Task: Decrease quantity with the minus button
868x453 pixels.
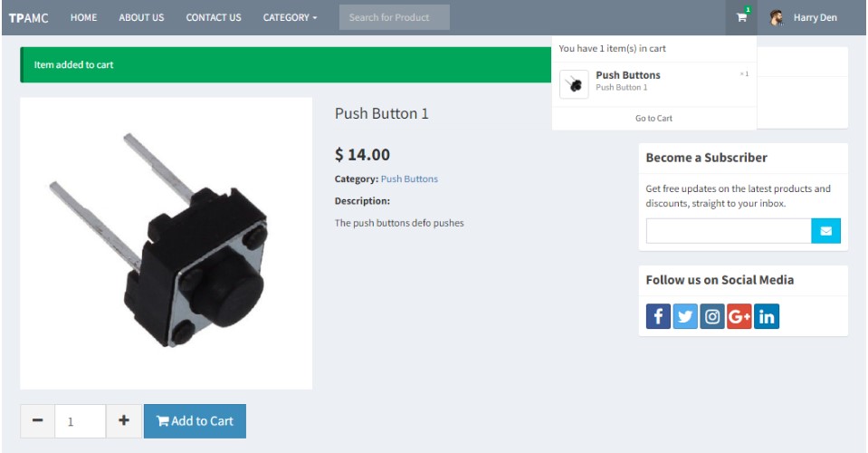Action: tap(38, 421)
